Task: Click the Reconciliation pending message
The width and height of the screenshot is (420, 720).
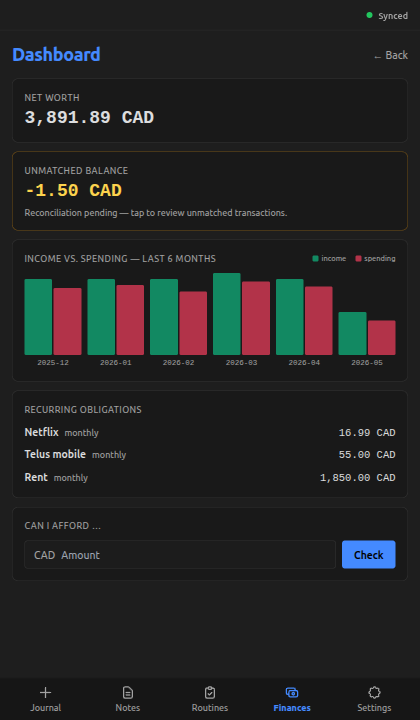Action: pyautogui.click(x=156, y=213)
